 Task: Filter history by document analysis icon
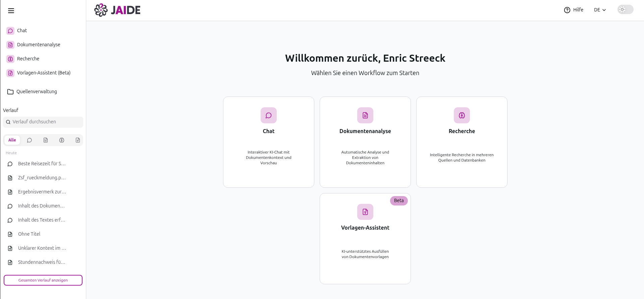point(46,140)
